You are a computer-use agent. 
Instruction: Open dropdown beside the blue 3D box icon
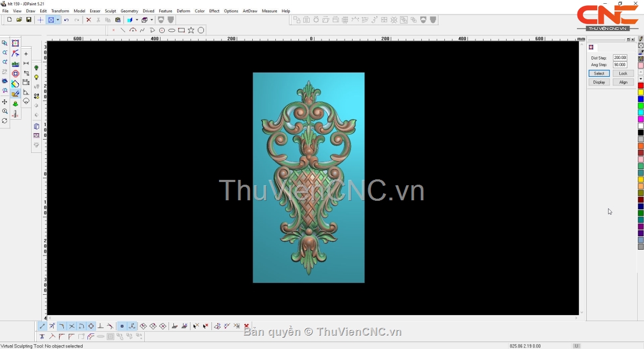(x=137, y=20)
